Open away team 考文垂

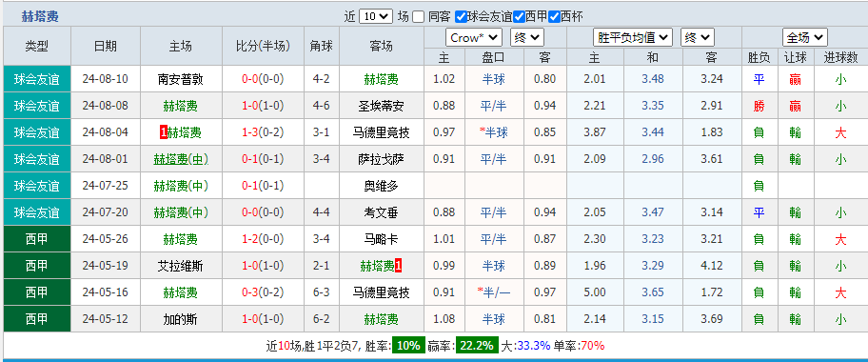click(381, 212)
